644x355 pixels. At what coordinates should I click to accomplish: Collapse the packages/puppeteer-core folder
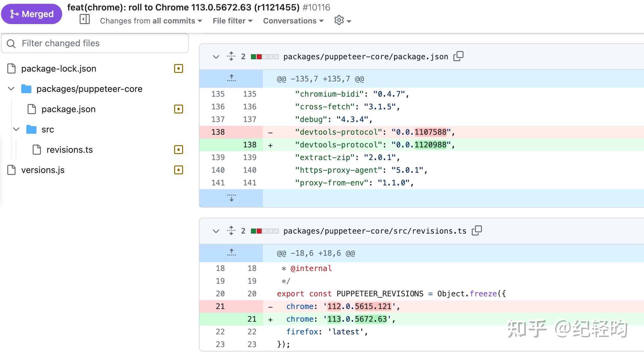pos(11,89)
